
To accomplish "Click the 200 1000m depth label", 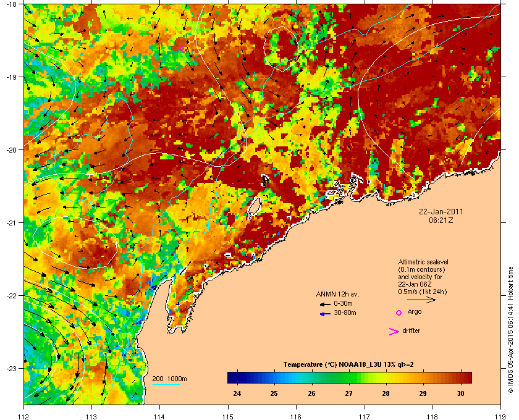I will (x=169, y=379).
